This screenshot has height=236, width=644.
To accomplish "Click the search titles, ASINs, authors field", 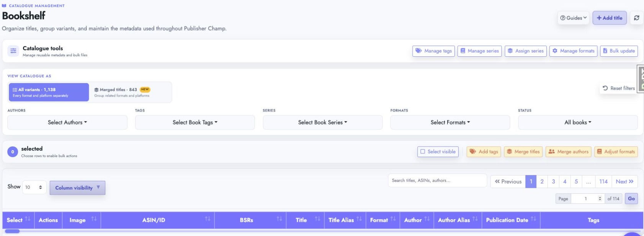I will point(437,180).
